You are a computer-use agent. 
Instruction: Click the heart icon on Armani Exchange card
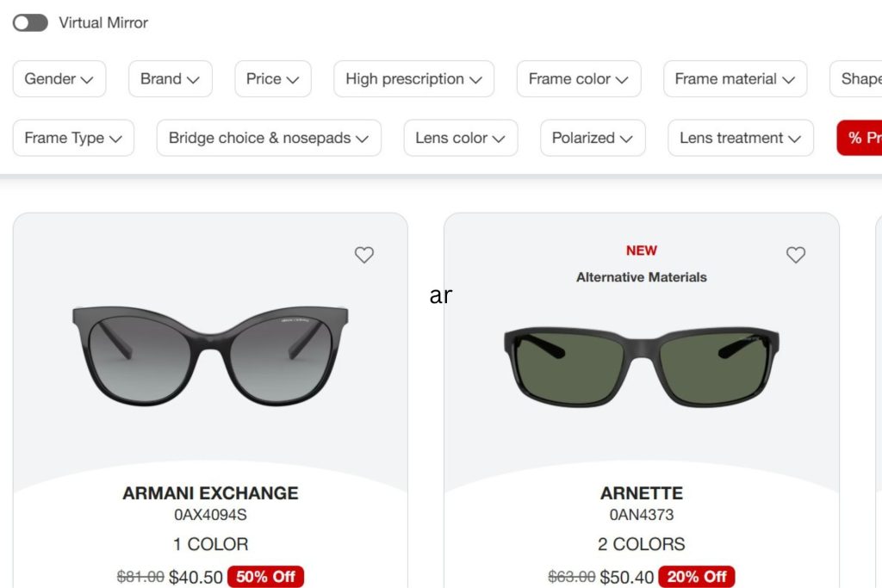[x=363, y=255]
